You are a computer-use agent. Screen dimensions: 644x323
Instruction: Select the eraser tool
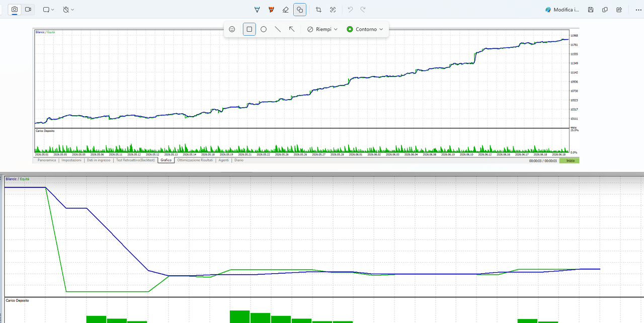(285, 10)
